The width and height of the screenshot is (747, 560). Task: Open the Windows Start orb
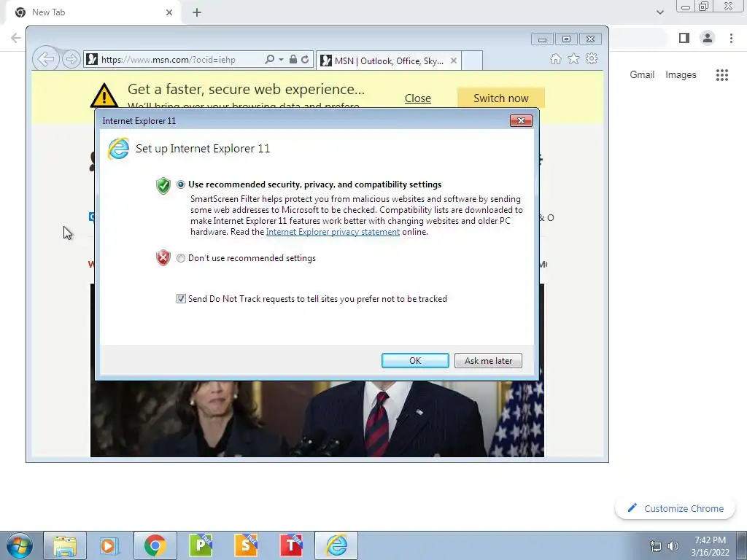click(20, 545)
